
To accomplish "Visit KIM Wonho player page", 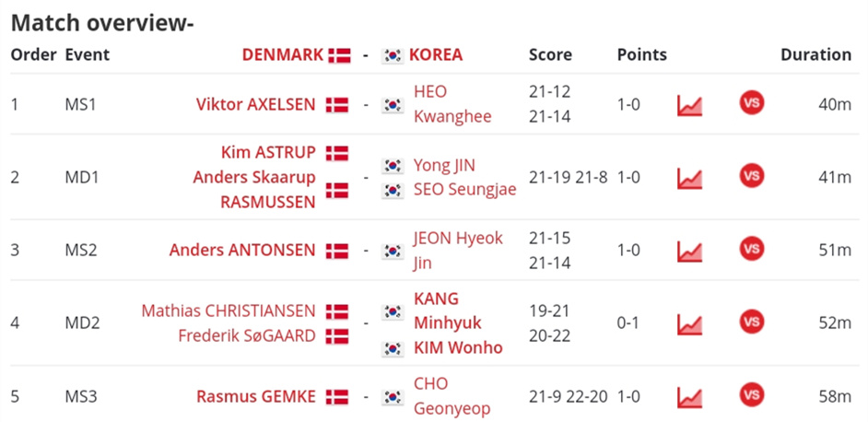I will point(458,347).
